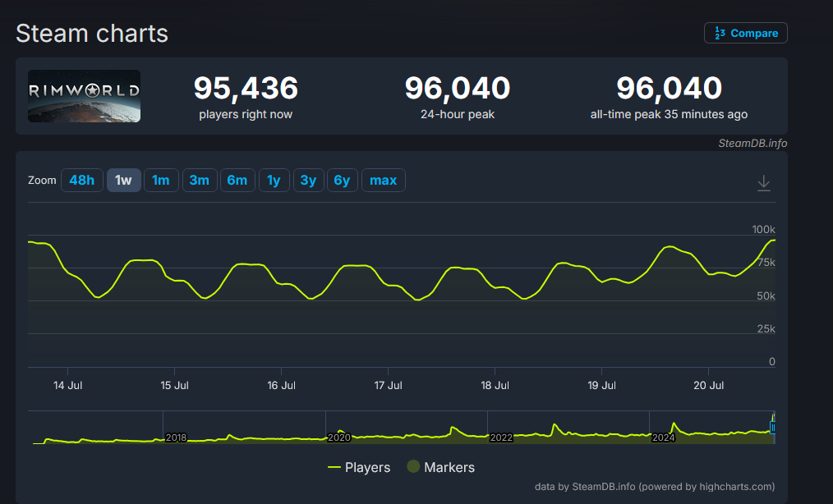Click the 18 Jul axis label
The width and height of the screenshot is (833, 504).
[x=495, y=386]
